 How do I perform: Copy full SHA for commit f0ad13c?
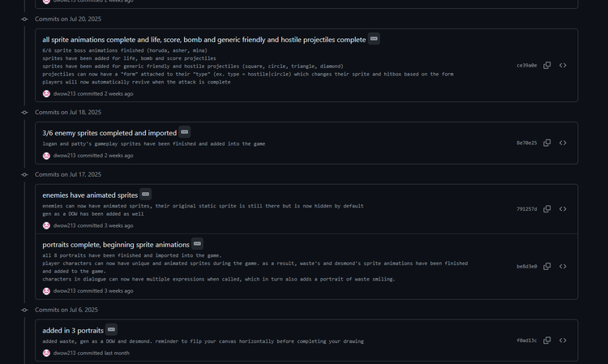(546, 340)
